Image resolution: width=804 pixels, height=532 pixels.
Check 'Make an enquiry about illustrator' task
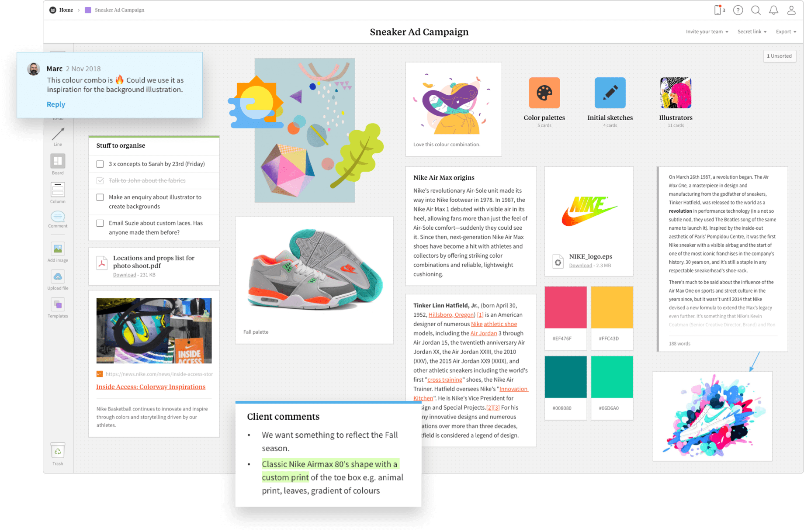click(100, 197)
